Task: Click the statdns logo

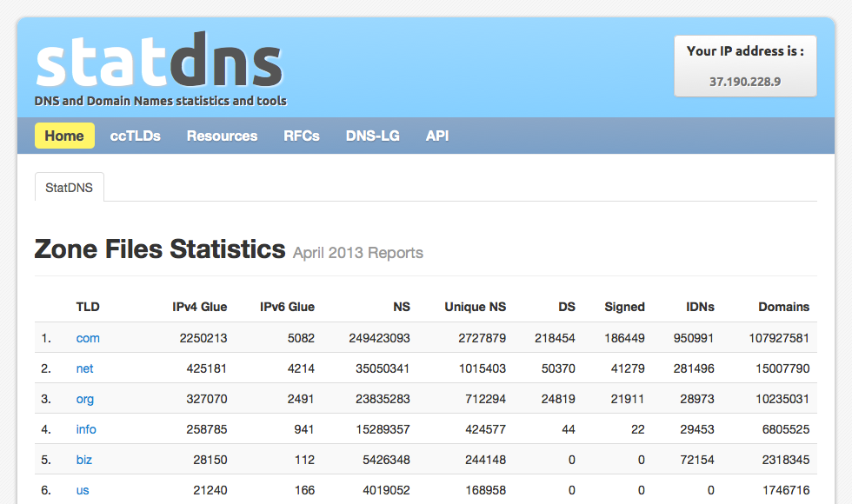Action: 159,60
